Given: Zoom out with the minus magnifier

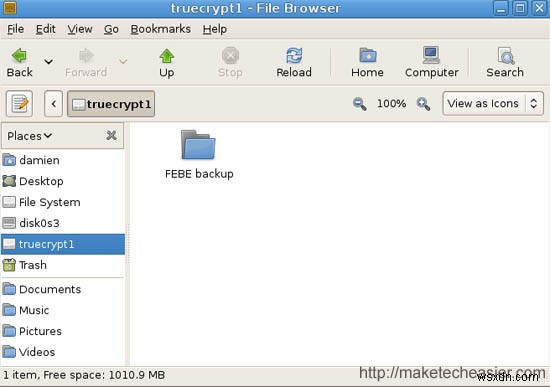Looking at the screenshot, I should 360,104.
